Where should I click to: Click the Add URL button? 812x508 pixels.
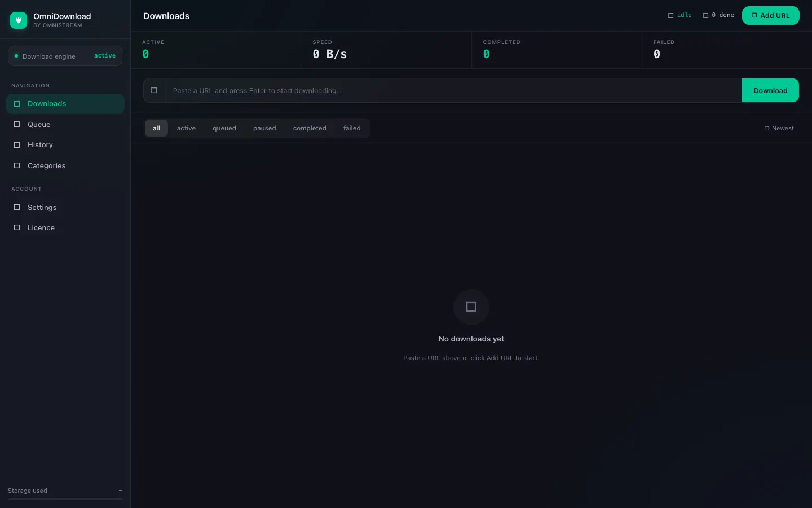point(770,16)
